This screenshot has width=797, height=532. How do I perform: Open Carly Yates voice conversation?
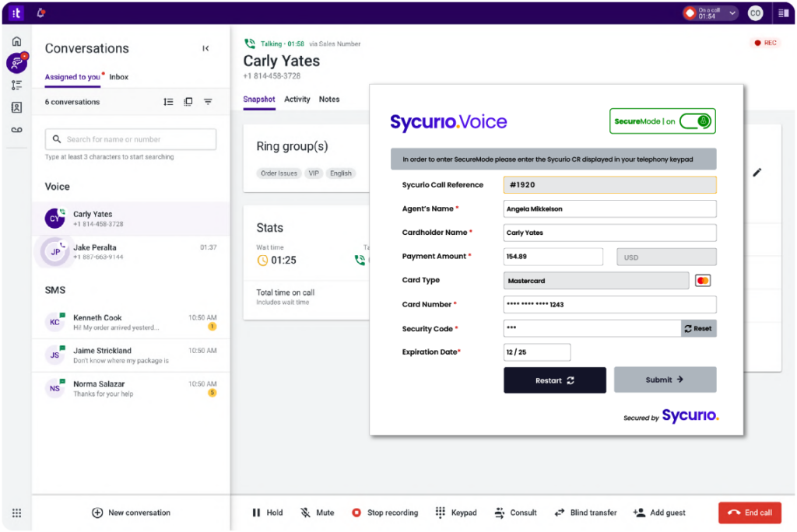pyautogui.click(x=131, y=219)
